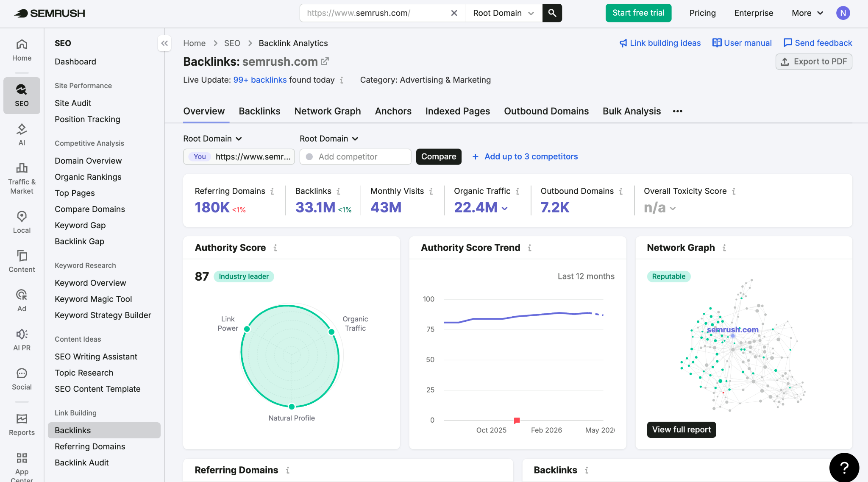Expand the More menu in header

[807, 13]
